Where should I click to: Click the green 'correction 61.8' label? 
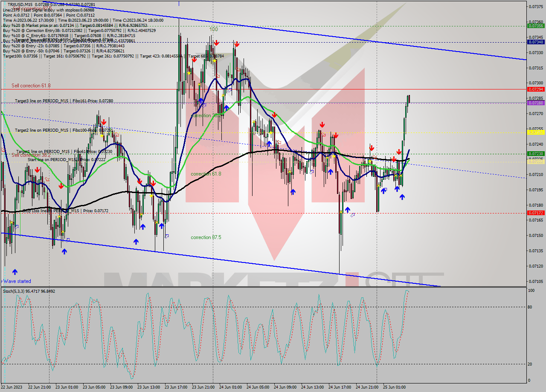pos(206,174)
